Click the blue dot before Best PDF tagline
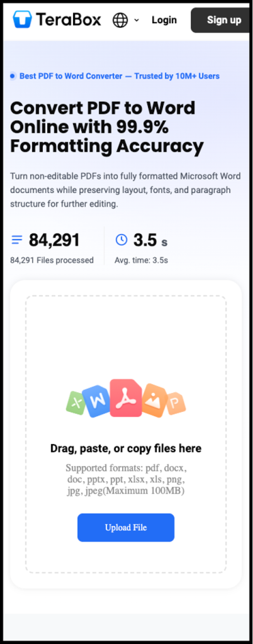 (x=13, y=76)
